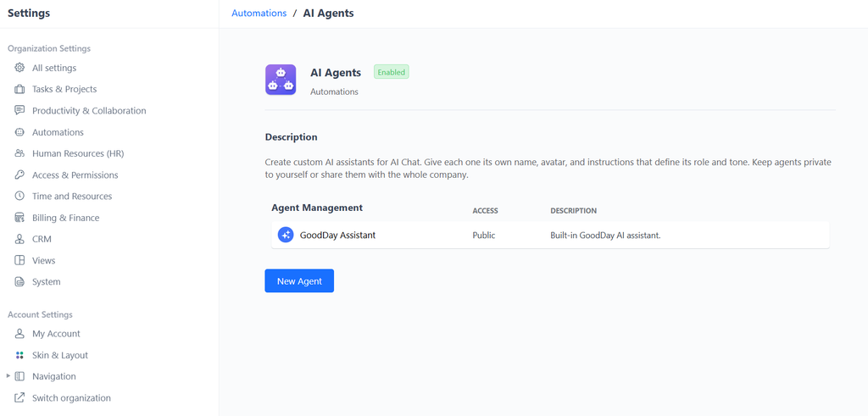Expand the Navigation tree arrow

coord(8,376)
